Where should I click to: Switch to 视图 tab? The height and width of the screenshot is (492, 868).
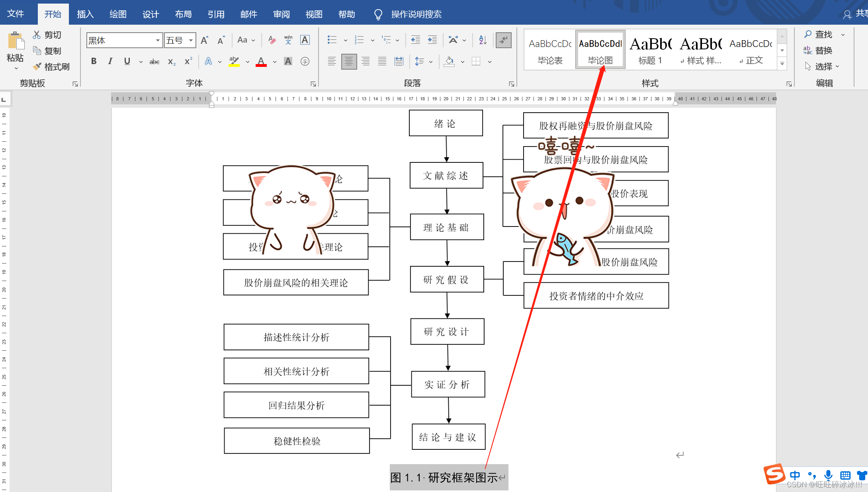tap(314, 14)
